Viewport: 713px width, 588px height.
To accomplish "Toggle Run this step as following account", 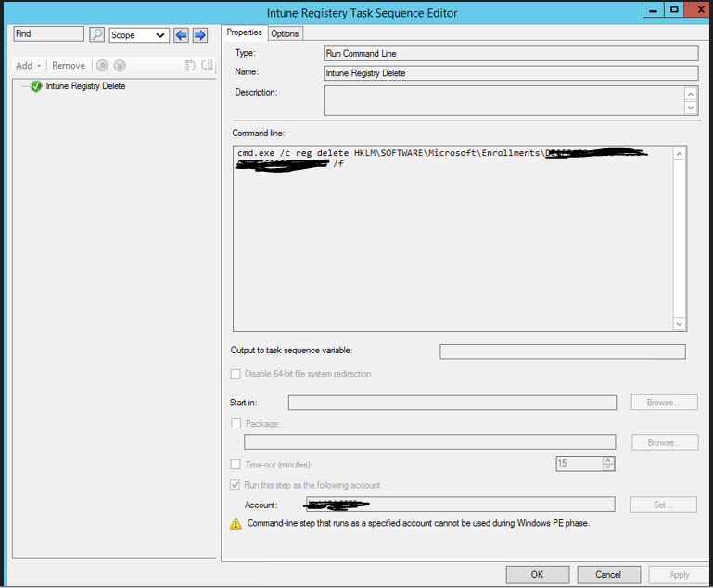I will (235, 485).
